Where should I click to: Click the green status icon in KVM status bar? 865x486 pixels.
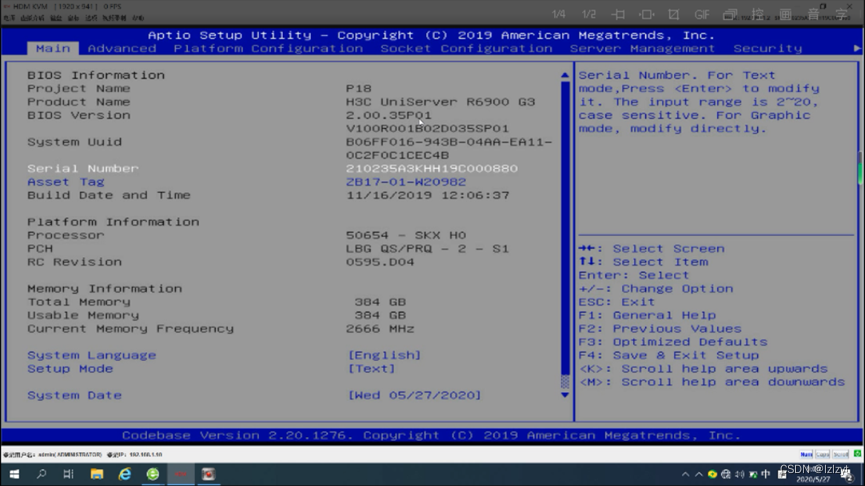pos(857,454)
